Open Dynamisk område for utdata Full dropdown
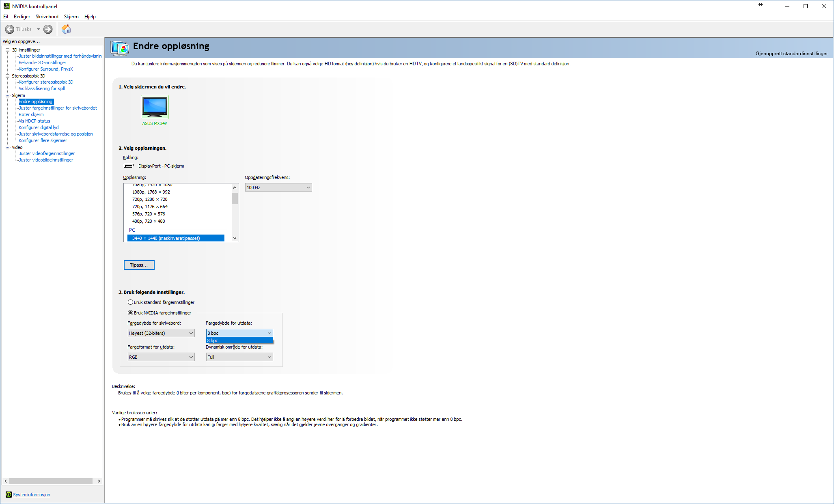This screenshot has height=504, width=834. pyautogui.click(x=239, y=357)
